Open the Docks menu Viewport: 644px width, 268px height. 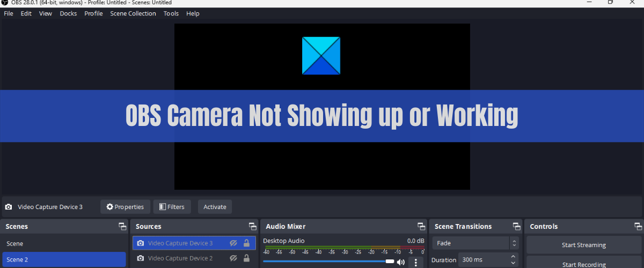(x=68, y=13)
